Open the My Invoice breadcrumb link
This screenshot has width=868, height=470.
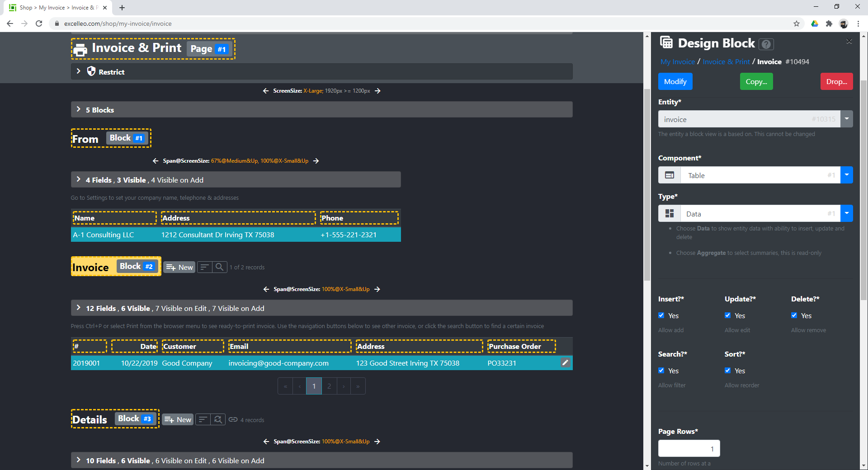pyautogui.click(x=678, y=61)
